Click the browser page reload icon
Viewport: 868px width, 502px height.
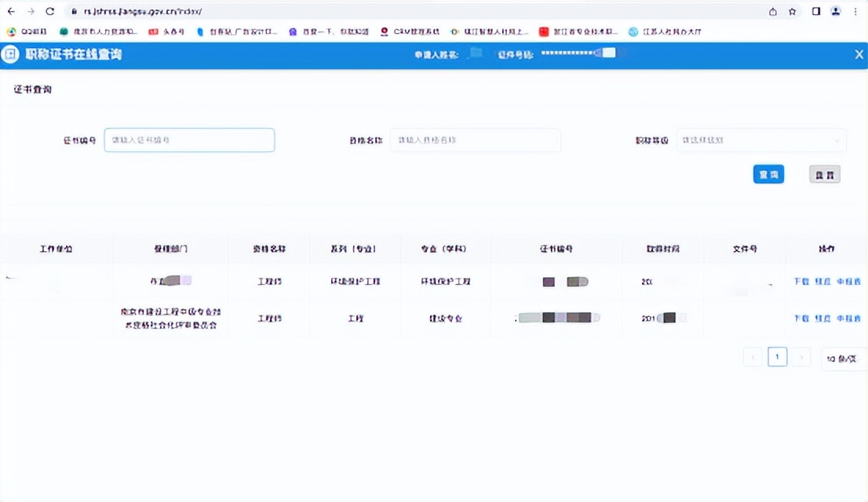click(x=50, y=12)
